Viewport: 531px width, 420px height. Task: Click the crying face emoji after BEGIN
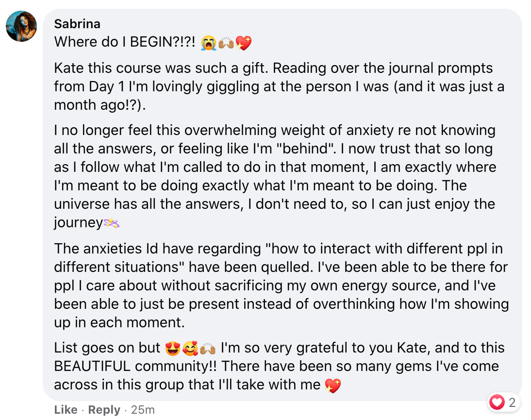tap(209, 43)
